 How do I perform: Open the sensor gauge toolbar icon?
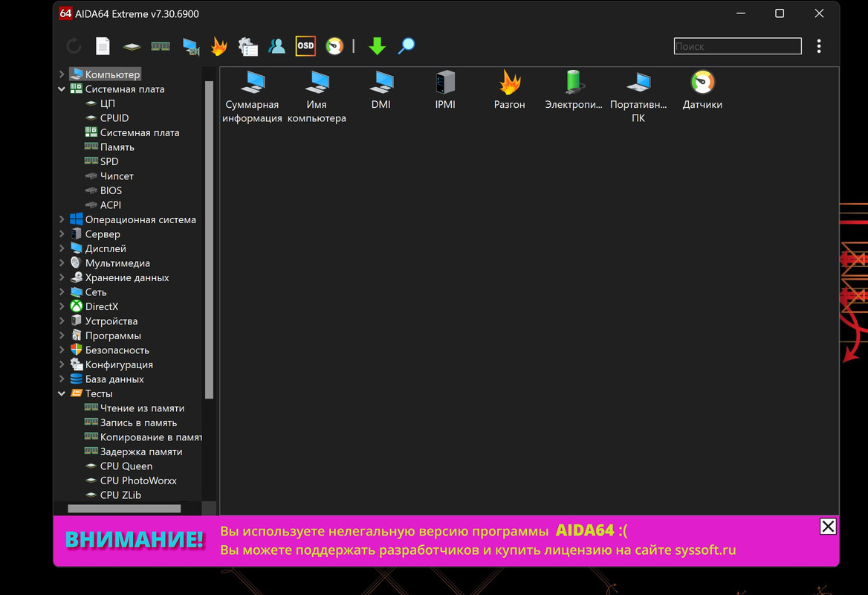click(334, 46)
